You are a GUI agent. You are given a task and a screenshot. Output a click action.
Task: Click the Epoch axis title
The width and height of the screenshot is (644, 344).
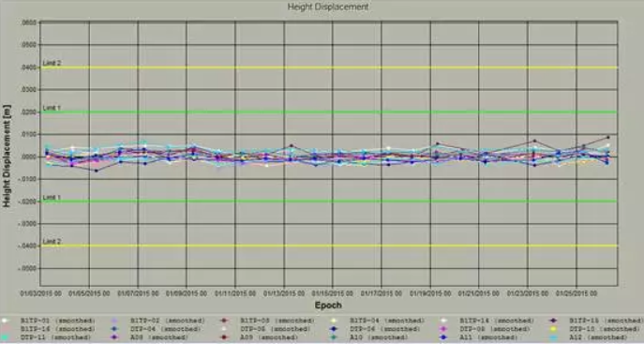pyautogui.click(x=328, y=305)
